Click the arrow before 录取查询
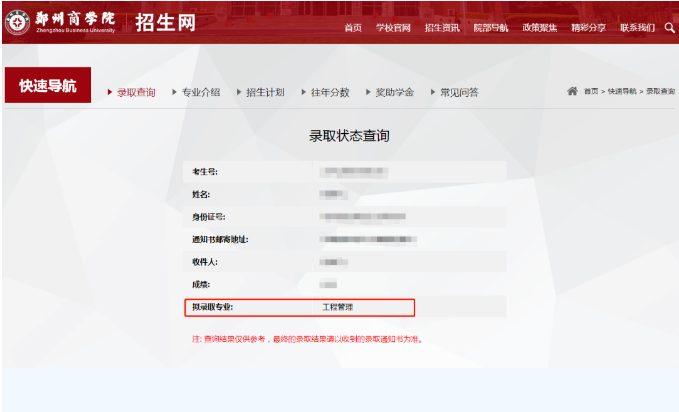 pos(110,92)
